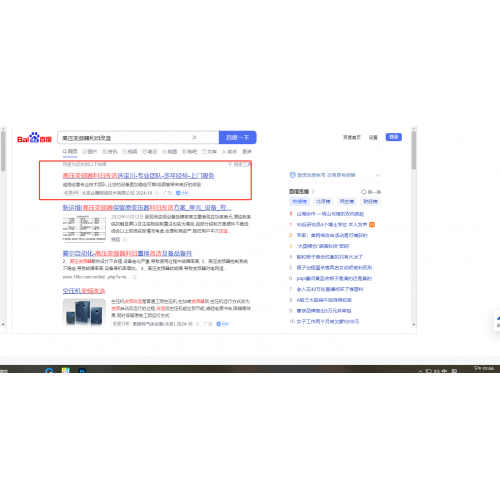Click the feedback circle icon beside 2024-10 in first ad
The width and height of the screenshot is (500, 500).
click(x=157, y=193)
